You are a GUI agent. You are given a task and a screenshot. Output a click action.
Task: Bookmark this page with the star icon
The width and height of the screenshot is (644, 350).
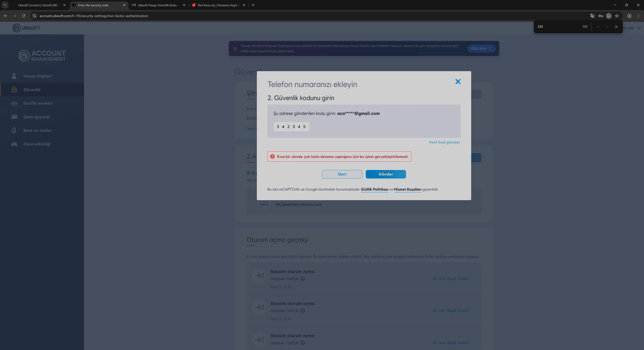pos(617,16)
